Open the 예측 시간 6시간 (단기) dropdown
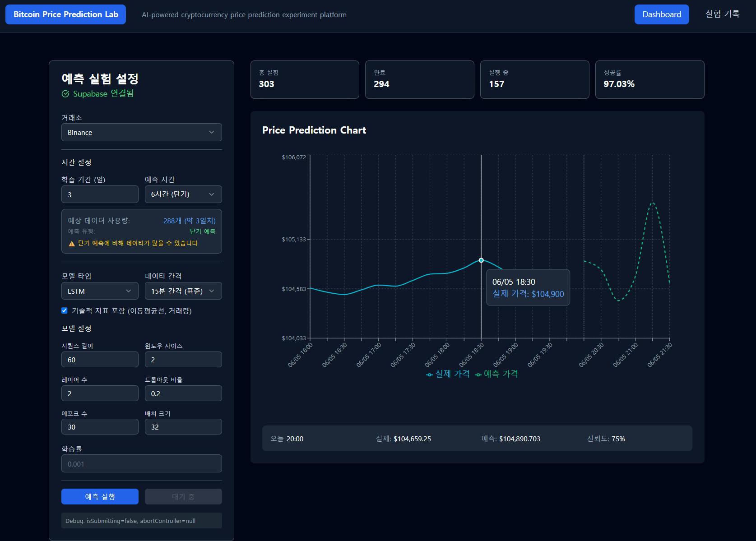The height and width of the screenshot is (541, 756). coord(183,194)
